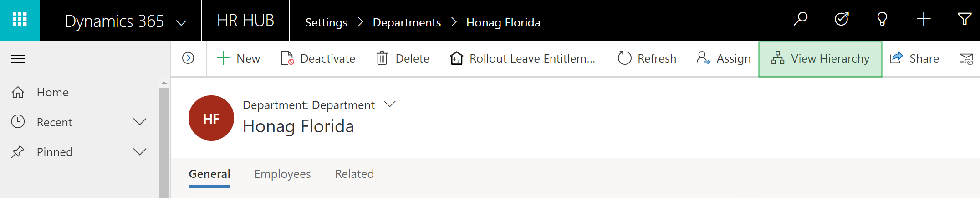
Task: Click the plus quick create icon
Action: [x=924, y=19]
